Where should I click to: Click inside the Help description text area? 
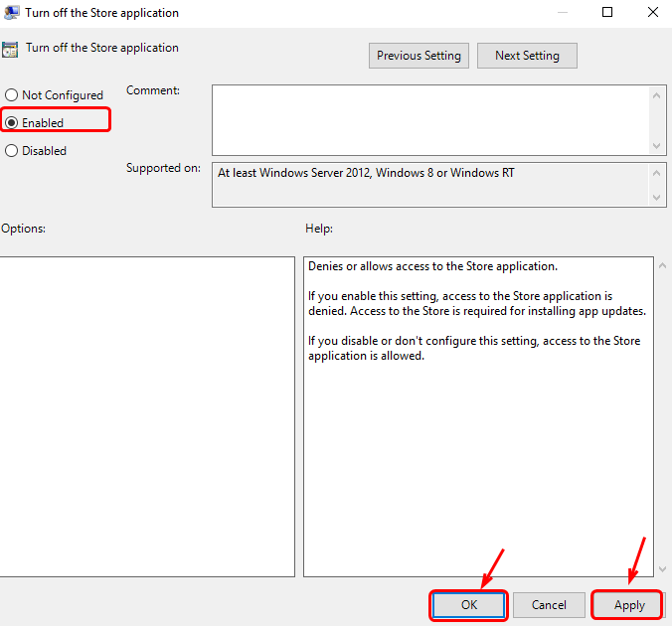[477, 447]
